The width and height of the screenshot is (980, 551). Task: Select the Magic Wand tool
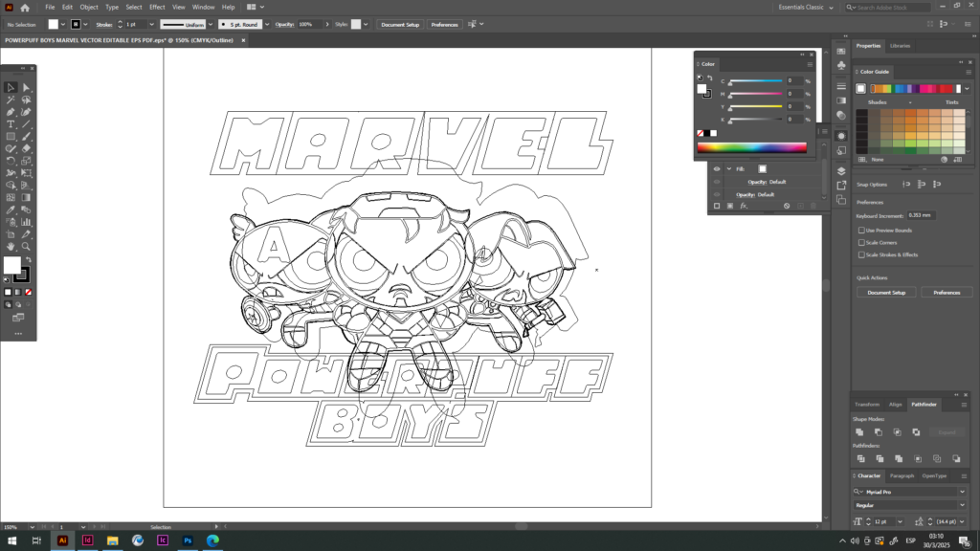tap(11, 99)
